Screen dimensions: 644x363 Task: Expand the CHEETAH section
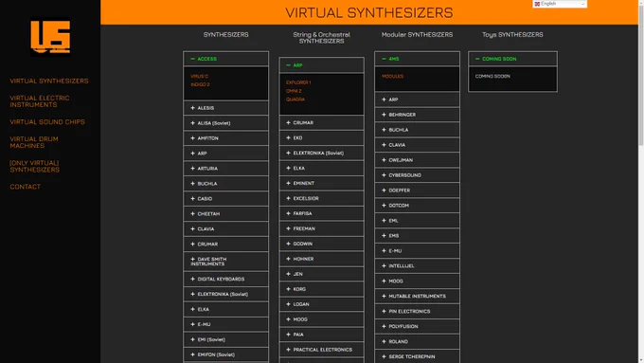[226, 214]
